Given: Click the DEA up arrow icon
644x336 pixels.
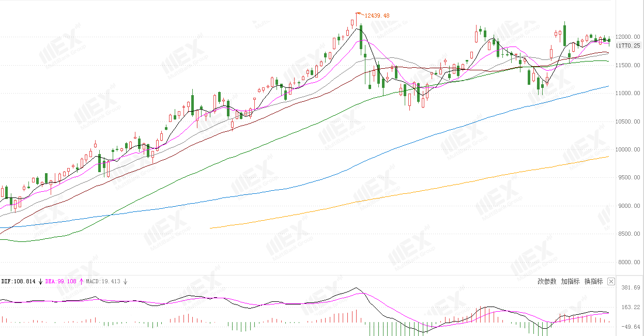Looking at the screenshot, I should click(81, 282).
